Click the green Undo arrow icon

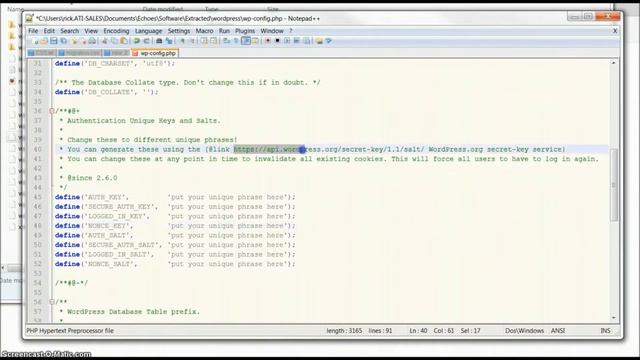(x=136, y=41)
